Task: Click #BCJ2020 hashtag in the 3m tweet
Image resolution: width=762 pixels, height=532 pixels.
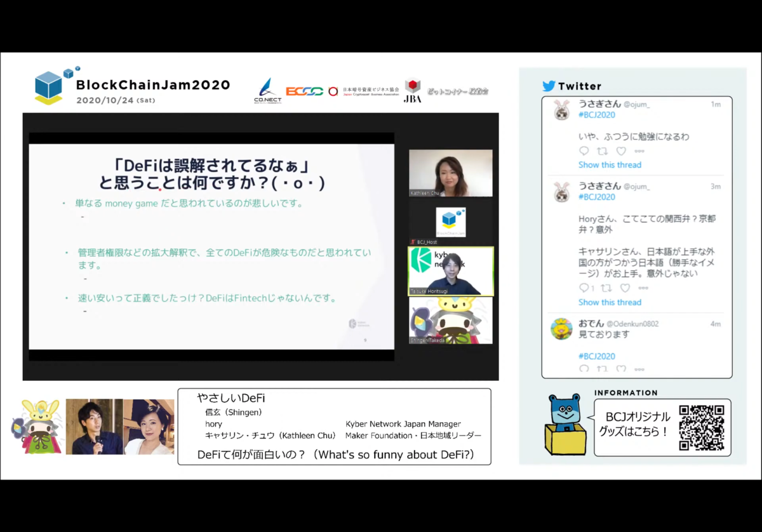Action: (x=597, y=197)
